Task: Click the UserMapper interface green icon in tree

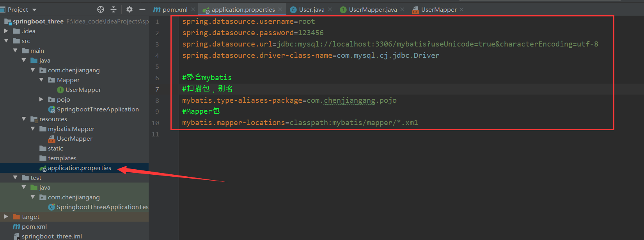Action: click(x=60, y=90)
